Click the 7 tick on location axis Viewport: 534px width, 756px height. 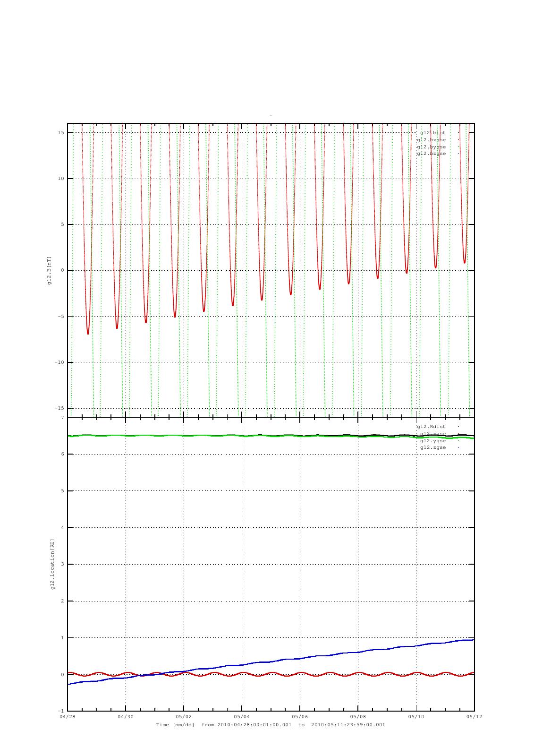pyautogui.click(x=62, y=418)
